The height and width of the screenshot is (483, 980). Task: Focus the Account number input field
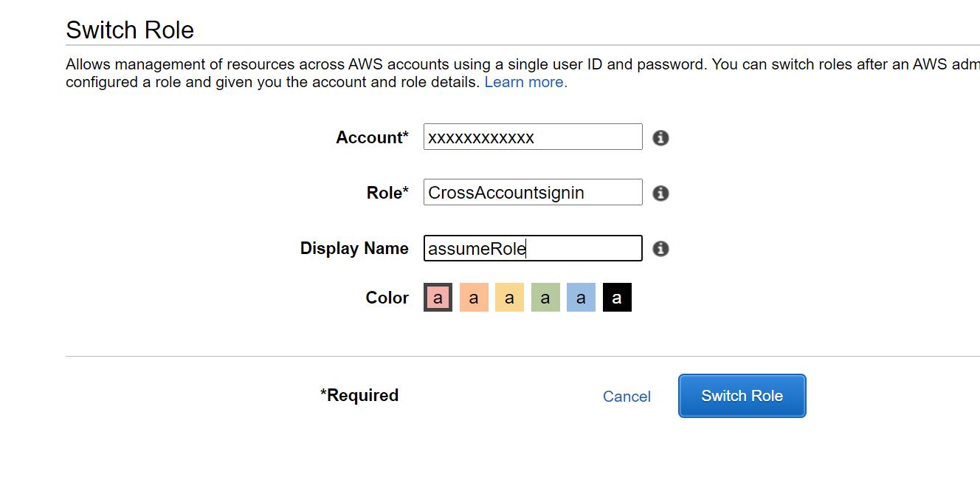point(532,137)
